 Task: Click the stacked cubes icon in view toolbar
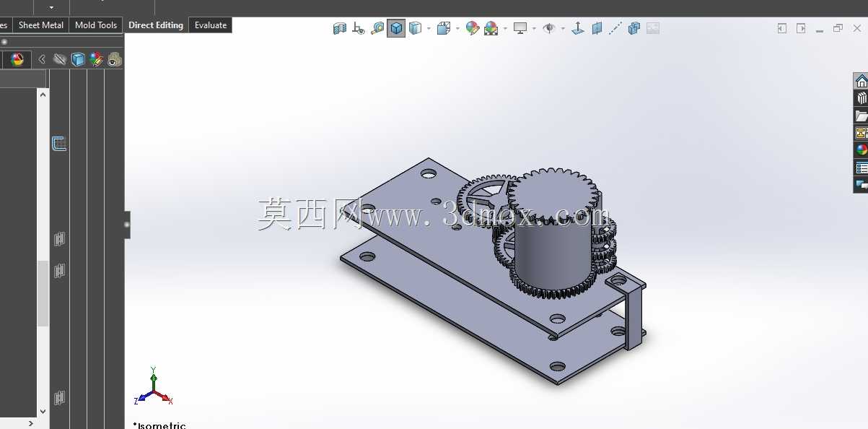(x=634, y=28)
